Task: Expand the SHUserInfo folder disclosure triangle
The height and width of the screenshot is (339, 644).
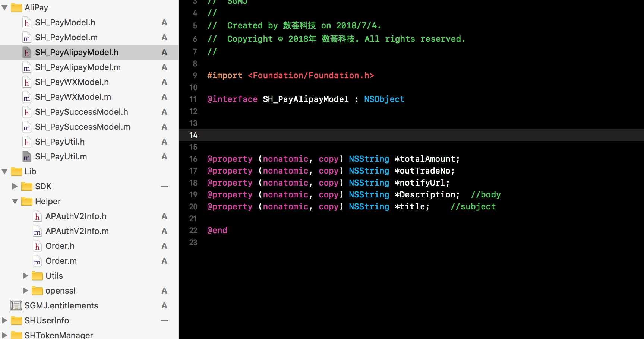Action: pos(4,320)
